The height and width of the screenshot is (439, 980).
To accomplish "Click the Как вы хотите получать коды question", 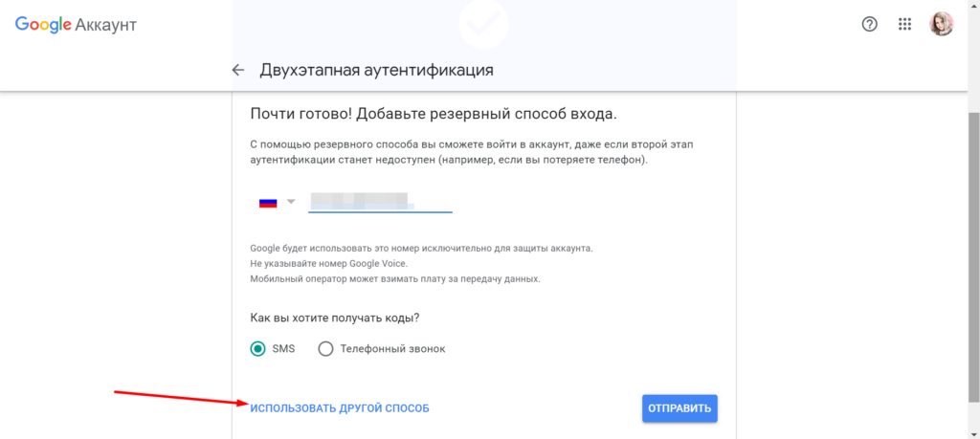I will 335,318.
